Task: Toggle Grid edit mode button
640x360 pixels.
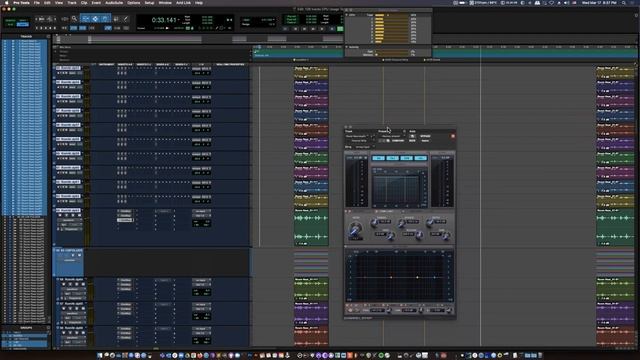Action: (x=22, y=24)
